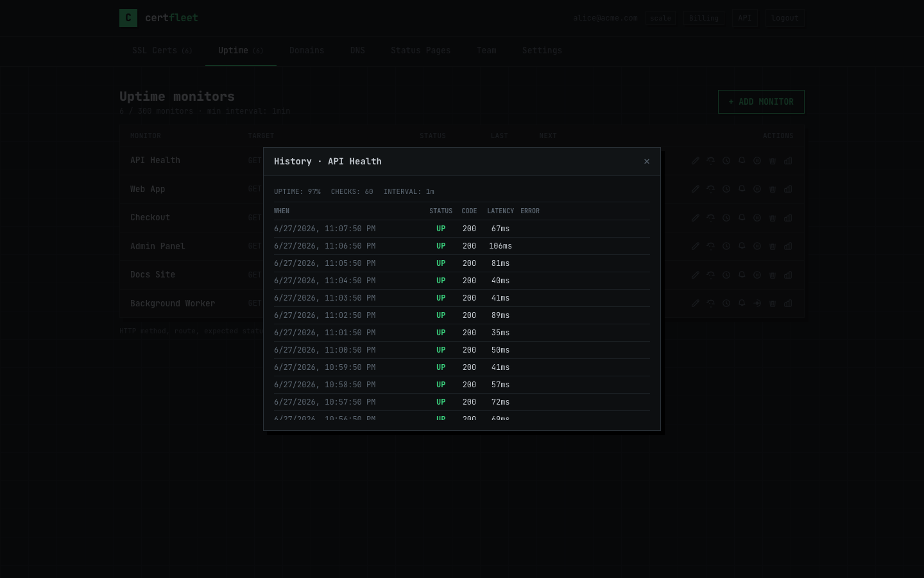Select the 11:07:50 PM history row
Screen dimensions: 924x578
pos(462,229)
